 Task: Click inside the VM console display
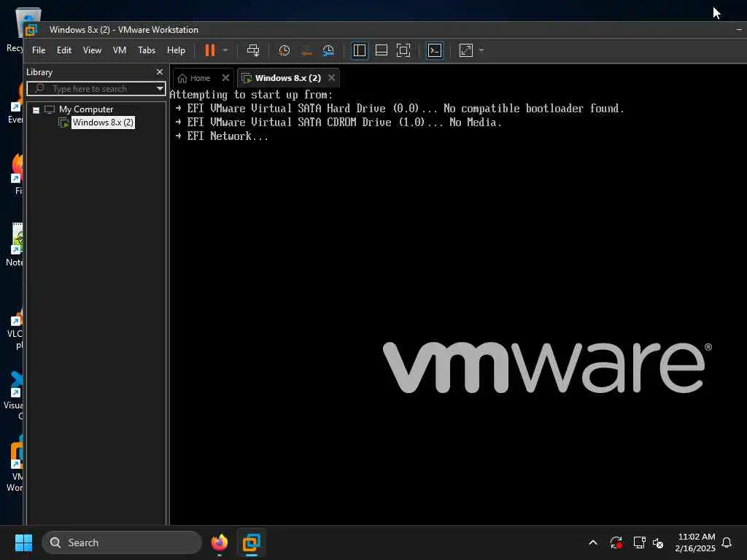[458, 305]
